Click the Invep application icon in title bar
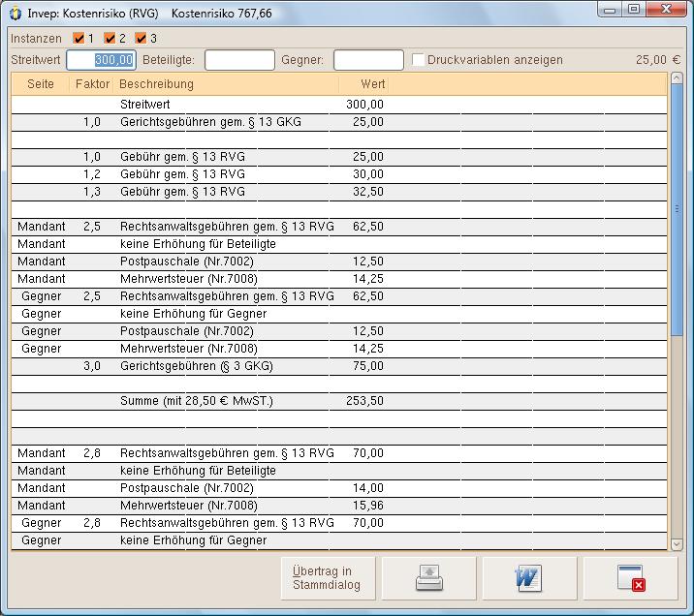The height and width of the screenshot is (616, 694). [16, 14]
